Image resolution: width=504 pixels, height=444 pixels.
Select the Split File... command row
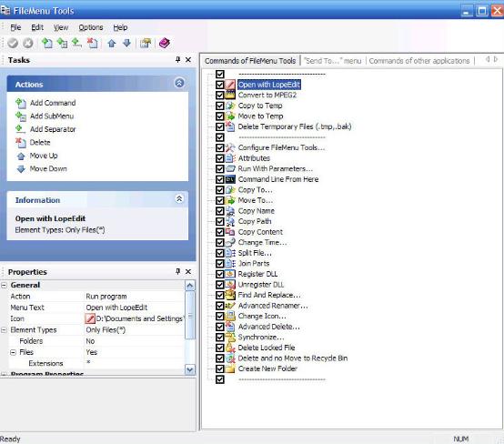[x=255, y=253]
